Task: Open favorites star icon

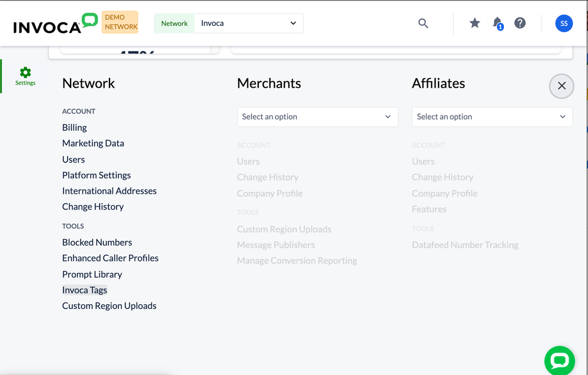Action: [475, 23]
